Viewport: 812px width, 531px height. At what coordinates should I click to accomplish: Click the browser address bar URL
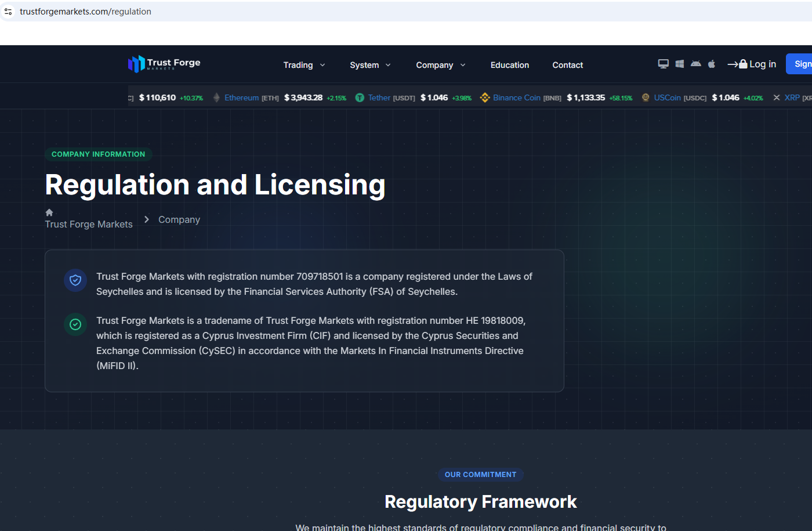click(x=85, y=12)
